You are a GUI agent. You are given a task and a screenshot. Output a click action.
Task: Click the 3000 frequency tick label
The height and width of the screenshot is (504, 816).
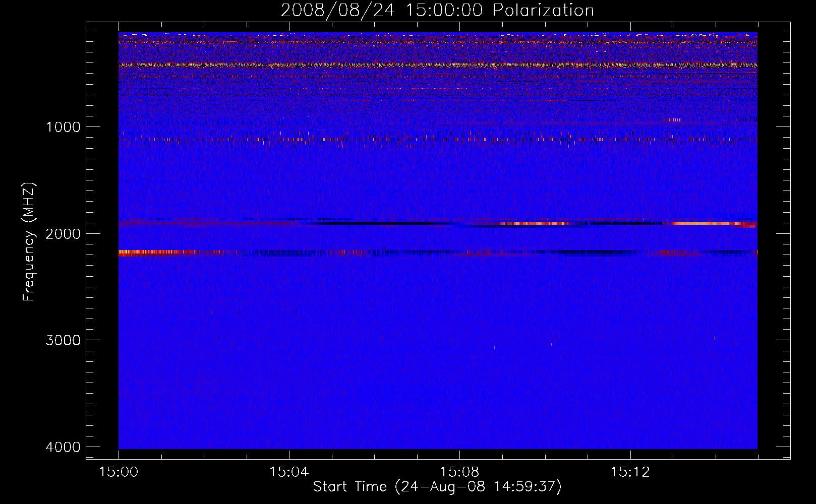63,340
